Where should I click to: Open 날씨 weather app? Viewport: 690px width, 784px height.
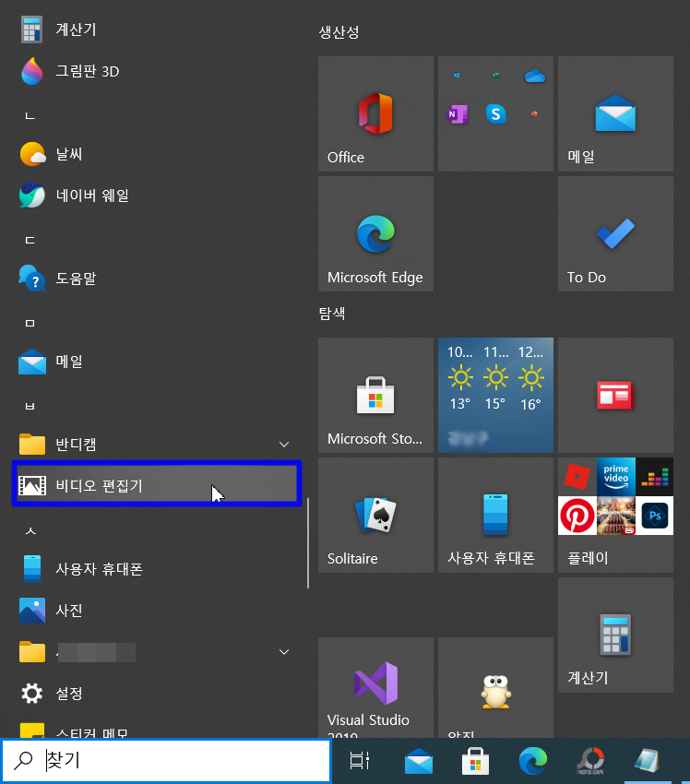click(x=157, y=154)
